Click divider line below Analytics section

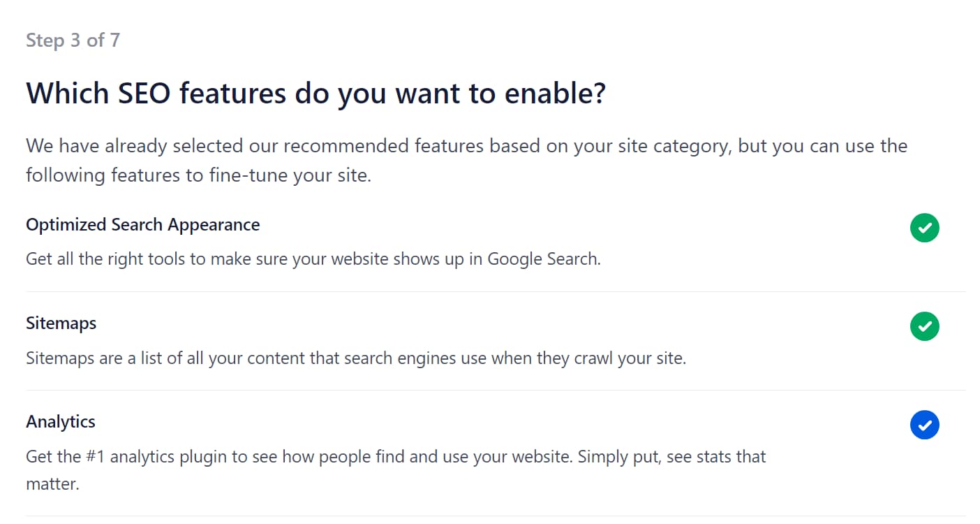coord(496,516)
